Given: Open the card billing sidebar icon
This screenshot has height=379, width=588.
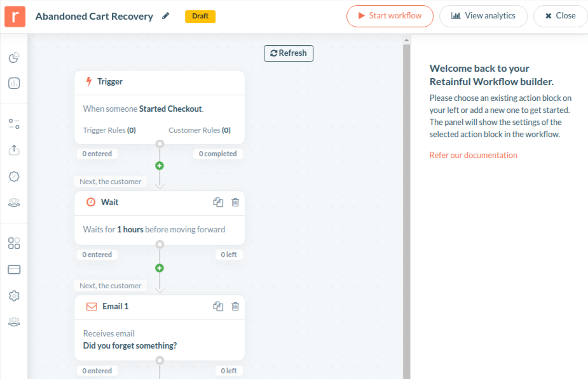Looking at the screenshot, I should tap(14, 270).
